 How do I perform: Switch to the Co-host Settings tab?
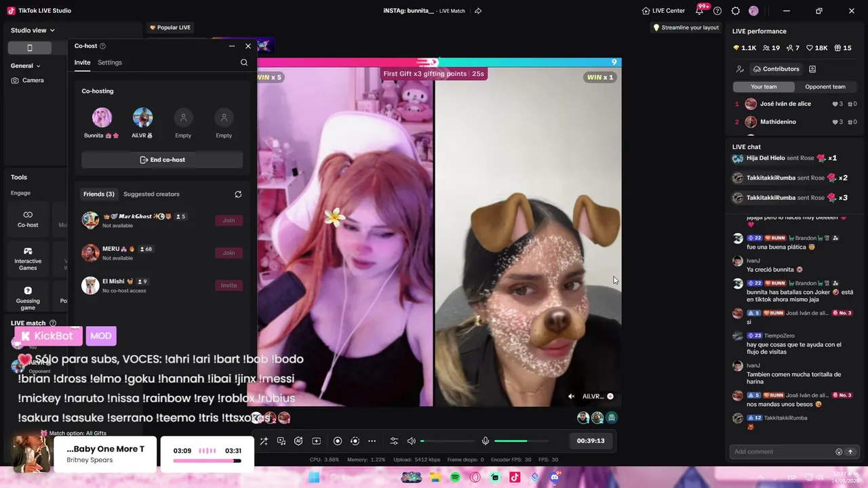click(110, 62)
